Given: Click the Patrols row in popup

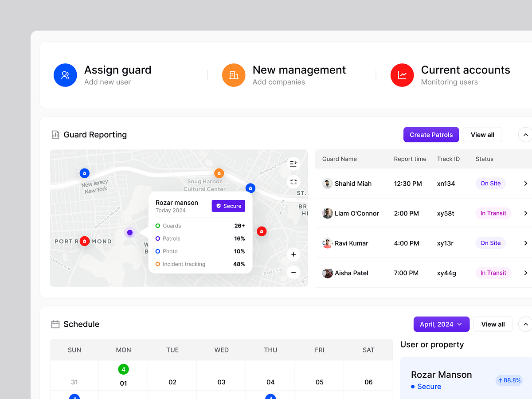Looking at the screenshot, I should coord(200,239).
